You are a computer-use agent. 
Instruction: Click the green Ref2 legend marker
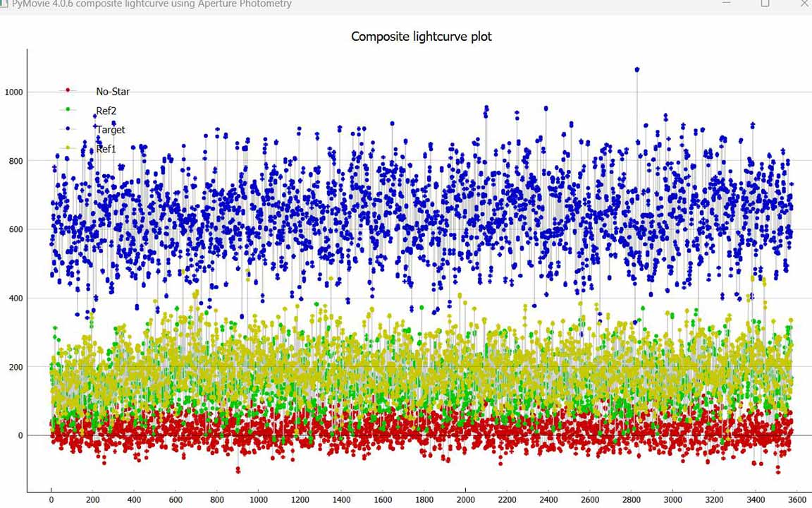[x=68, y=109]
